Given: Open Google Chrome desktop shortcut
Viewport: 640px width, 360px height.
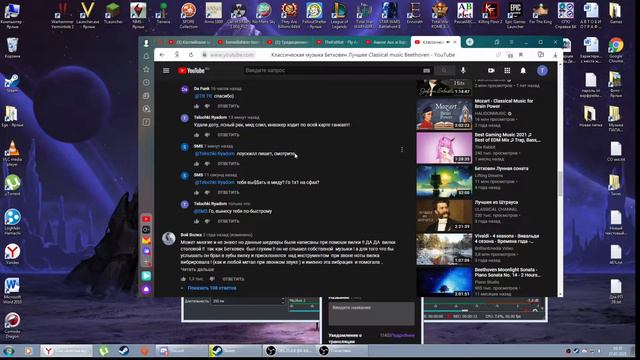Looking at the screenshot, I should coord(616,50).
